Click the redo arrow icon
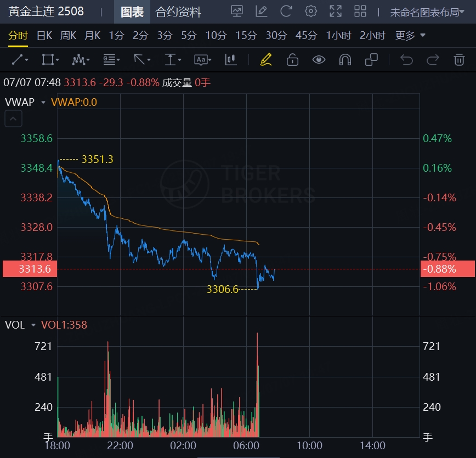The image size is (476, 458). [433, 59]
